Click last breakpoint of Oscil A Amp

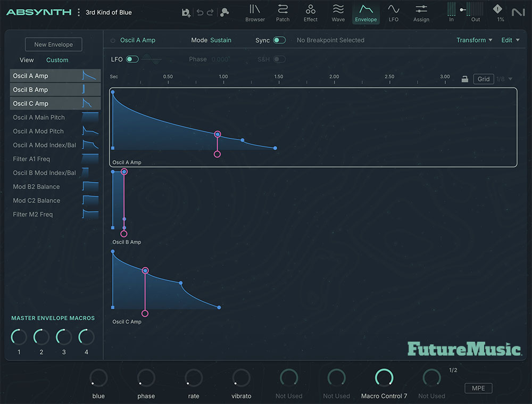pyautogui.click(x=275, y=148)
